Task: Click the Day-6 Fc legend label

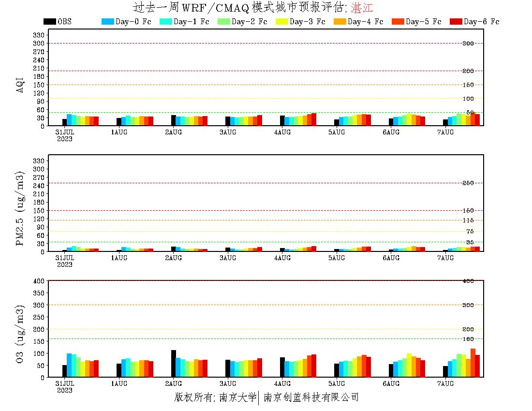Action: 481,21
